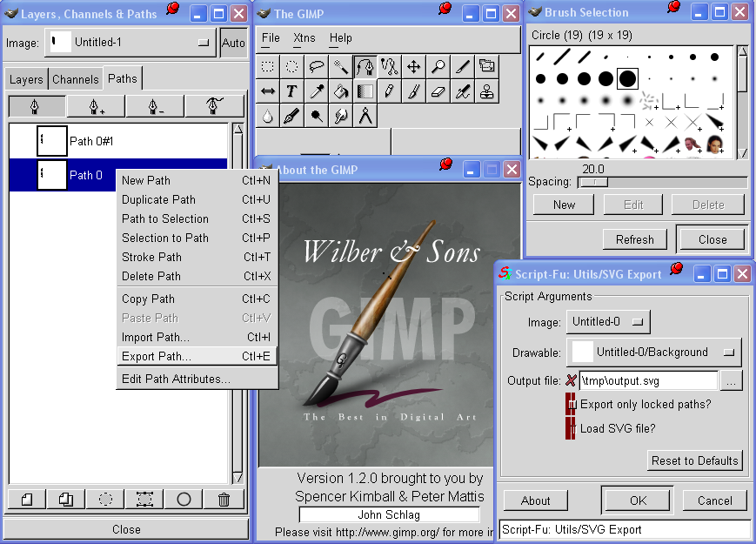This screenshot has width=756, height=544.
Task: Select Edit Path Attributes menu entry
Action: 197,379
